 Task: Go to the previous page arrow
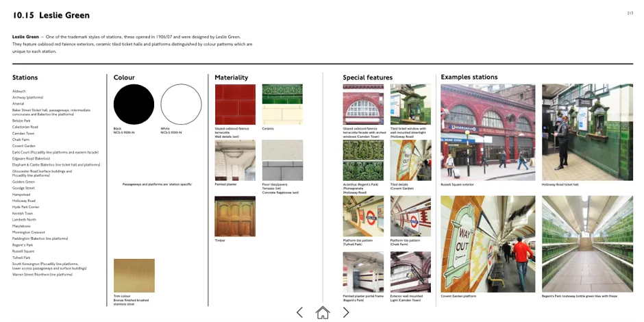299,312
